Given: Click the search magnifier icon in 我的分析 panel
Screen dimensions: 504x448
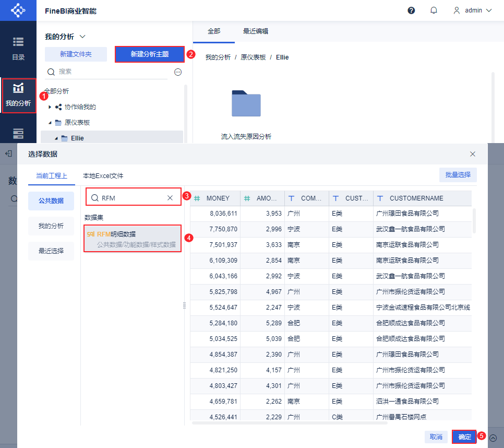Looking at the screenshot, I should pos(51,72).
